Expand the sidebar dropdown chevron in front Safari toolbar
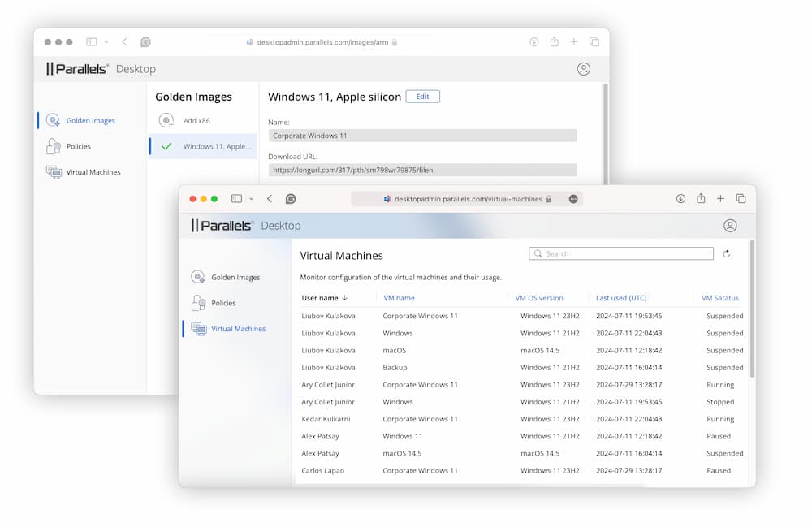This screenshot has height=527, width=812. tap(252, 199)
